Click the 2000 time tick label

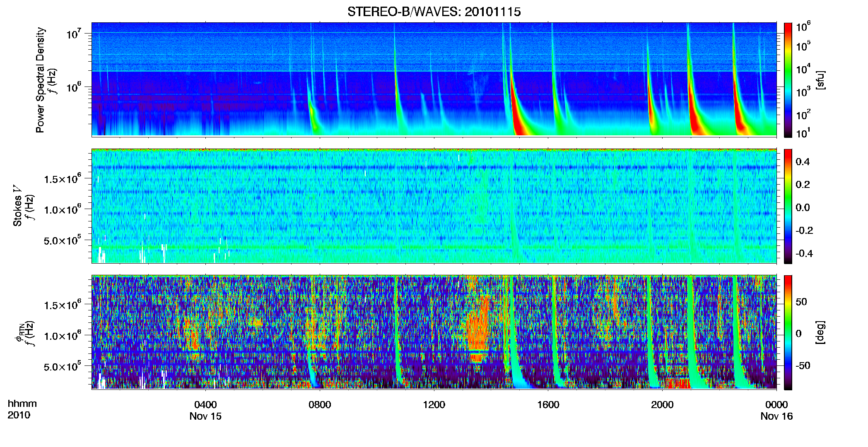coord(662,404)
